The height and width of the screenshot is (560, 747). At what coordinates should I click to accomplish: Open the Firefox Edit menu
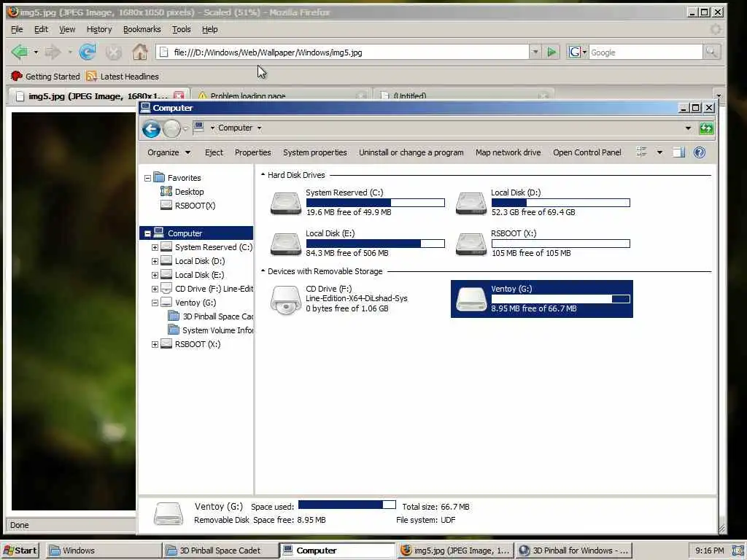click(x=41, y=29)
